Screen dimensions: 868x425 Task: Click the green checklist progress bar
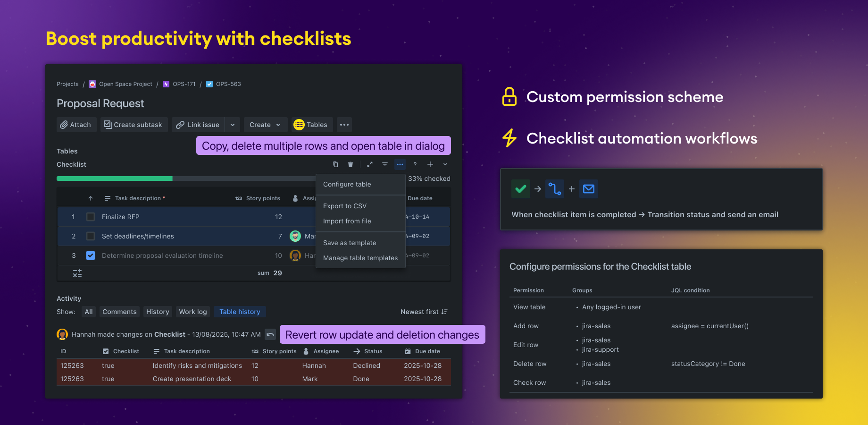[x=115, y=178]
